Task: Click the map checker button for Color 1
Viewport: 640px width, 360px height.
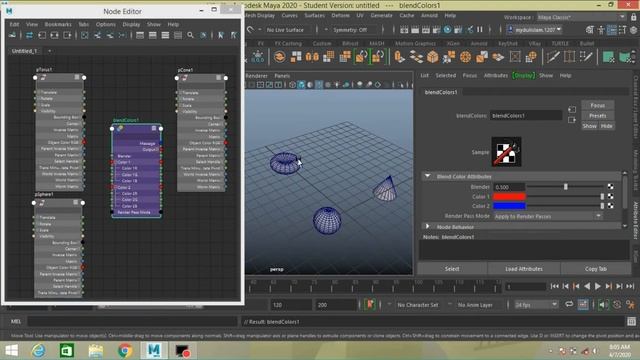Action: tap(611, 196)
